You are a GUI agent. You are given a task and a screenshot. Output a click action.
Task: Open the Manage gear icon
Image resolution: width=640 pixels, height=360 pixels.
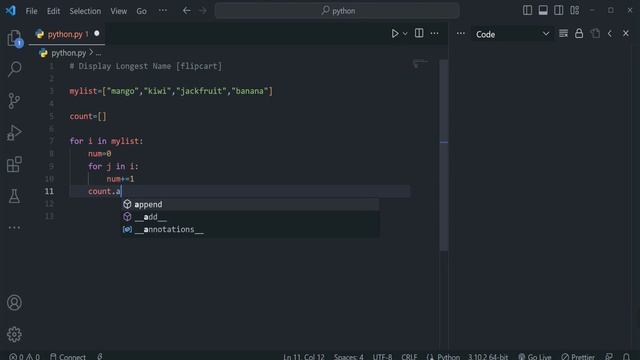pos(14,334)
